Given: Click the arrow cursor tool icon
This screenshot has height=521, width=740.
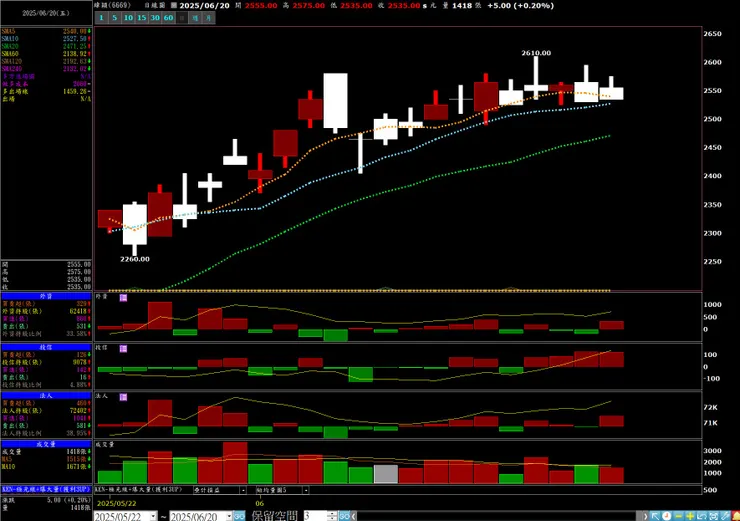Looking at the screenshot, I should (x=655, y=516).
